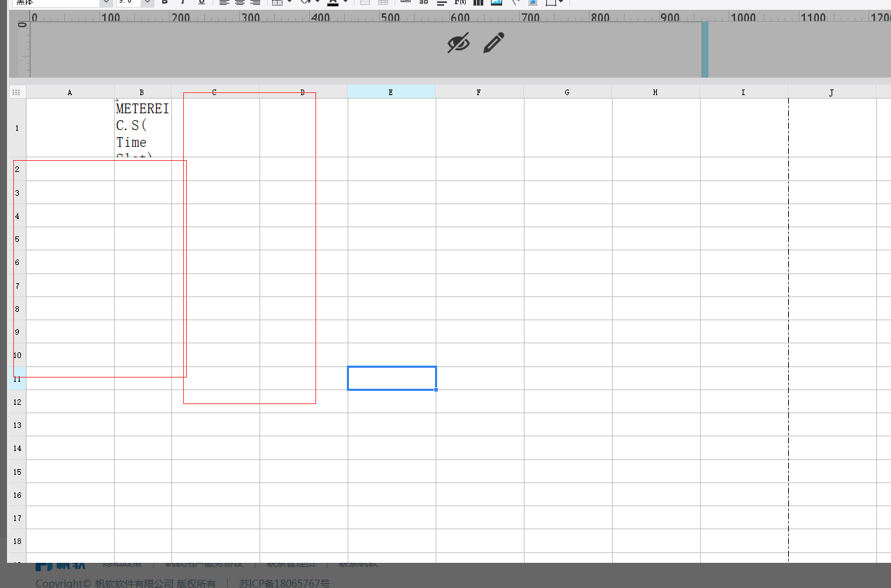This screenshot has width=891, height=588.
Task: Select row 9 header
Action: pos(17,331)
